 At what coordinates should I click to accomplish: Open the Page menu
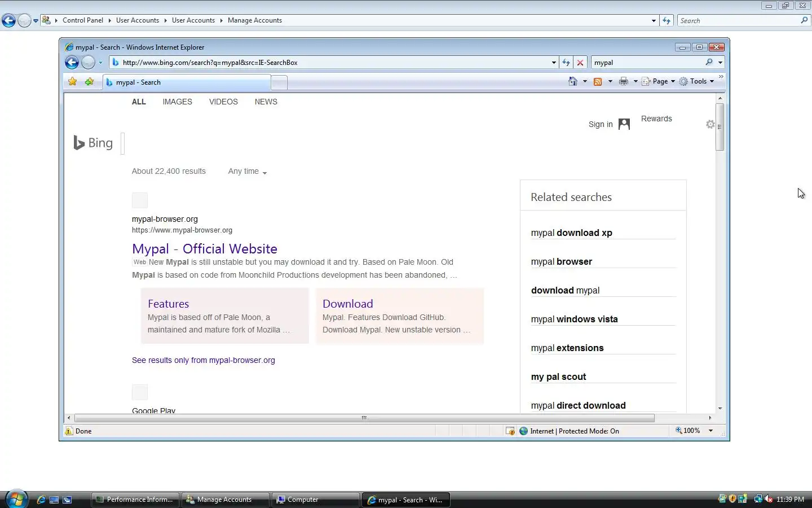point(659,81)
